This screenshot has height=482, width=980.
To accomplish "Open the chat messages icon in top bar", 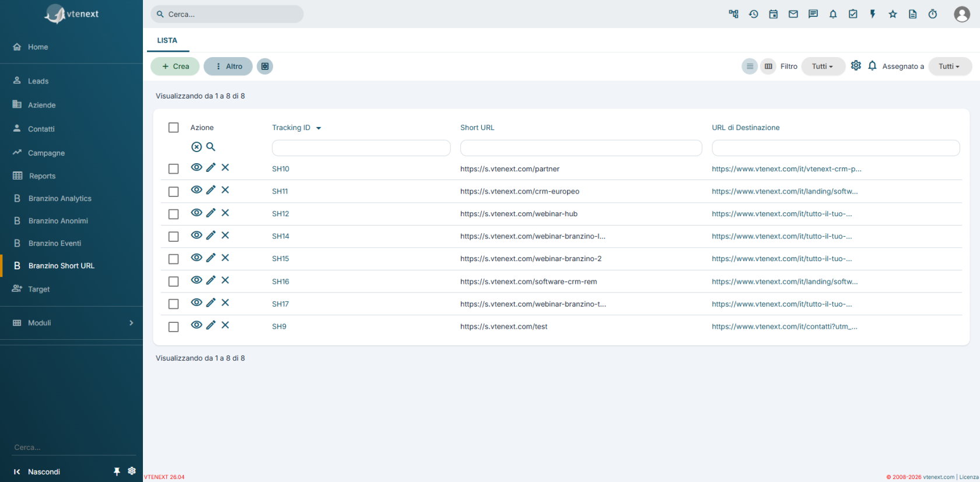I will pyautogui.click(x=813, y=14).
